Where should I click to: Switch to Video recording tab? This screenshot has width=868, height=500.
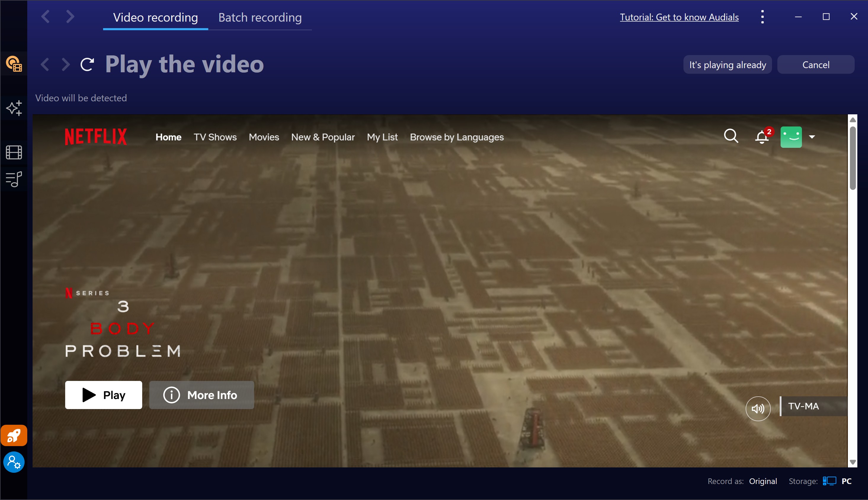pyautogui.click(x=156, y=17)
